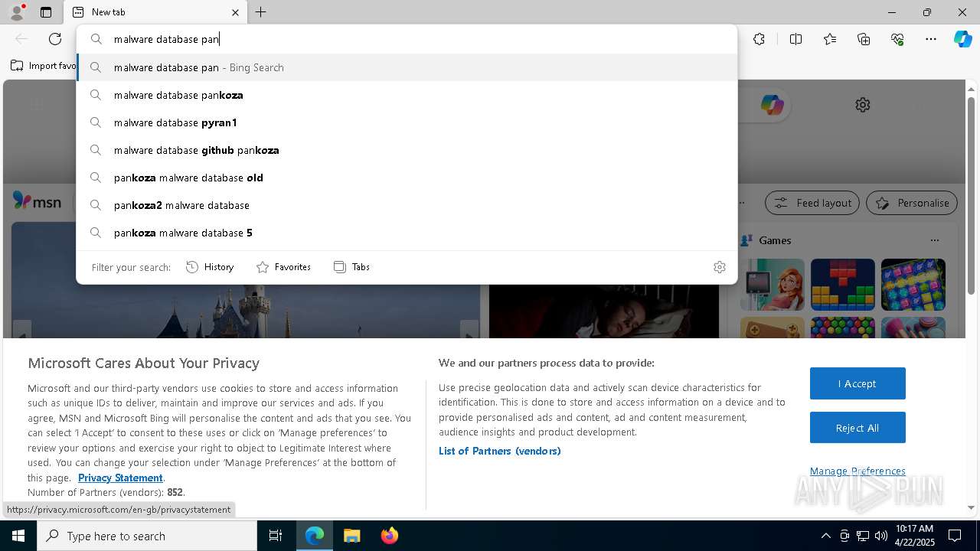Viewport: 980px width, 551px height.
Task: Open the notification center icon
Action: 955,536
